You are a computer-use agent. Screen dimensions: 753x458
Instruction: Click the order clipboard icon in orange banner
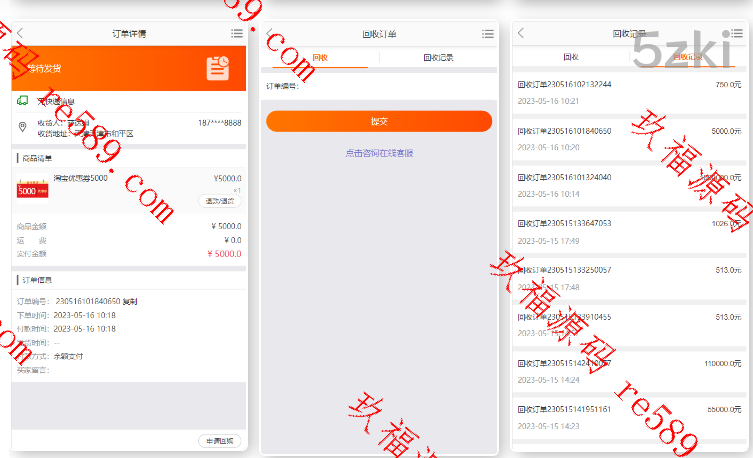(218, 68)
